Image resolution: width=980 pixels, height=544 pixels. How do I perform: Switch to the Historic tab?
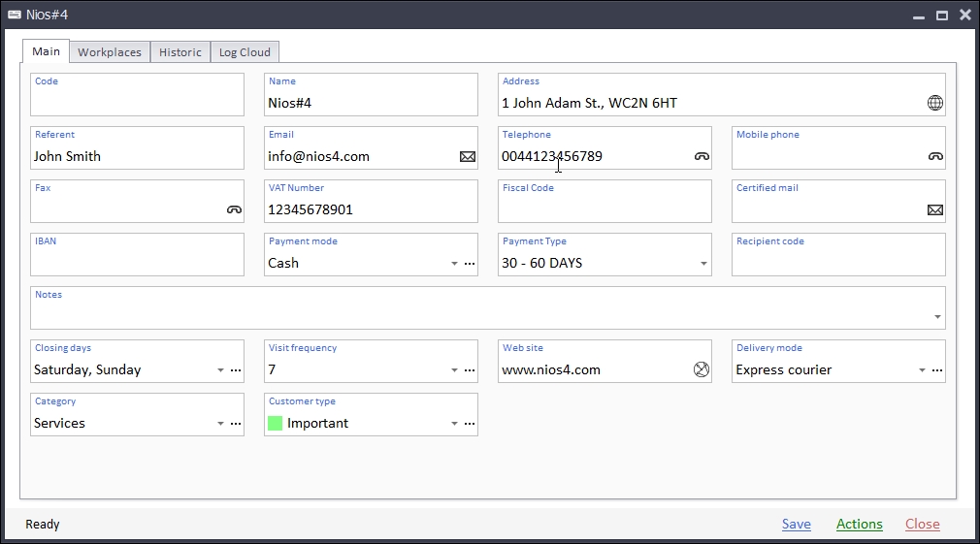click(x=180, y=52)
